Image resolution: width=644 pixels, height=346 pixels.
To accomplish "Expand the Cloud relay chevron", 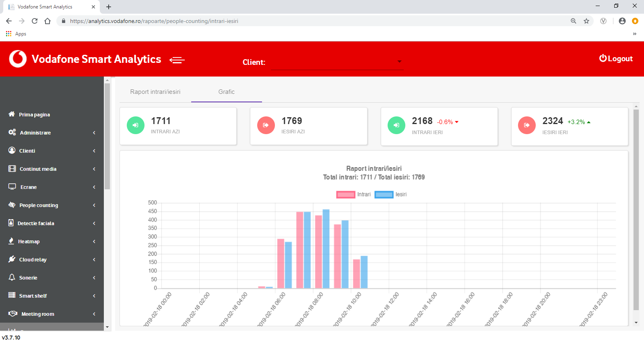I will [x=94, y=259].
